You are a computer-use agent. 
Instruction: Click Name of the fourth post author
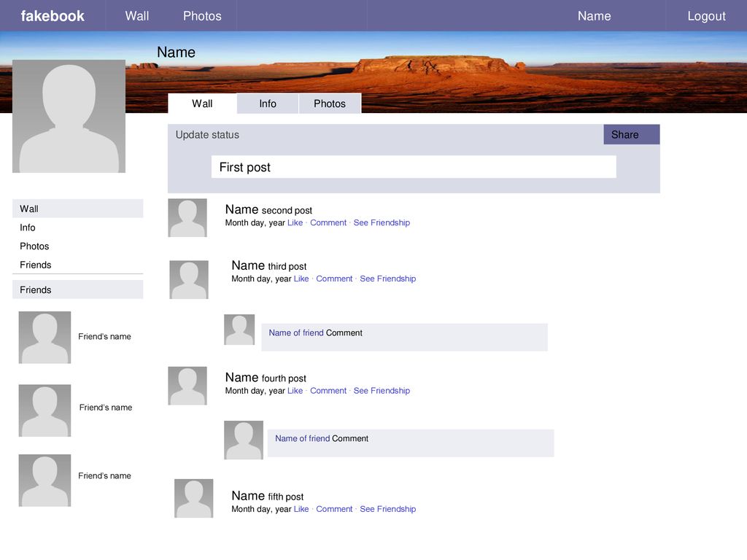(241, 378)
